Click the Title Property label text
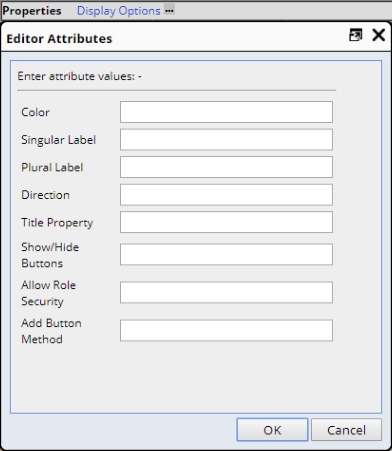Image resolution: width=392 pixels, height=451 pixels. tap(57, 223)
